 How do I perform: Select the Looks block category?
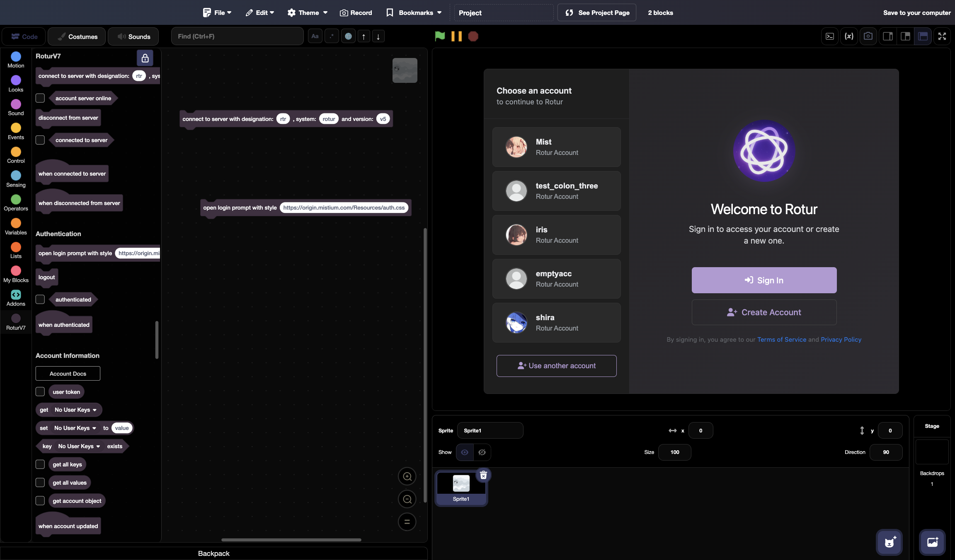pos(16,84)
